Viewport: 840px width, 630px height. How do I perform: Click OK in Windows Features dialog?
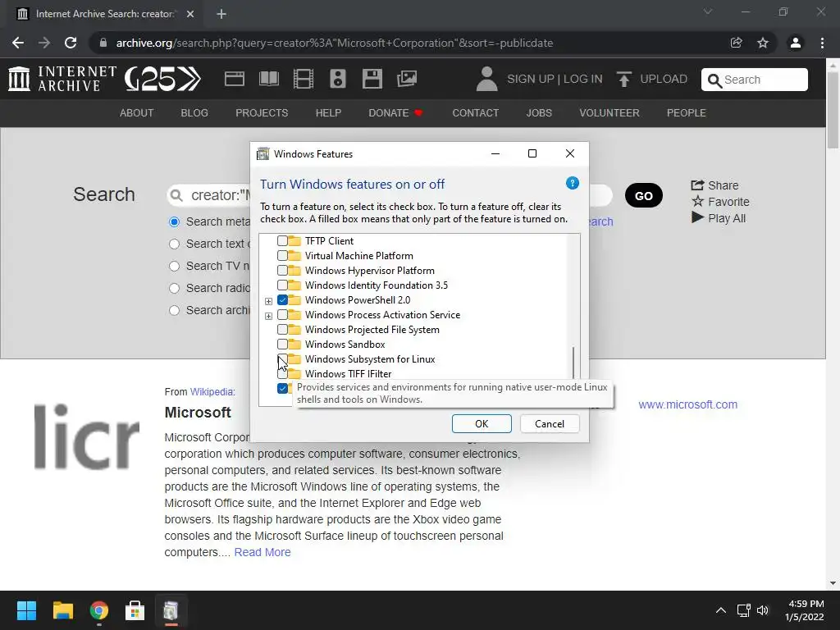coord(482,424)
